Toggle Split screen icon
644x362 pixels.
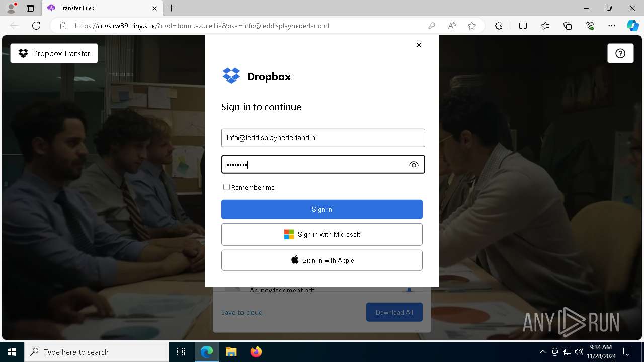tap(523, 26)
